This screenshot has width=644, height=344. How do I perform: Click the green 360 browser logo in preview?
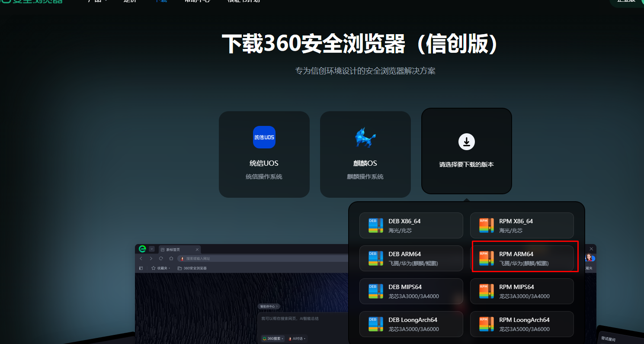pyautogui.click(x=142, y=249)
